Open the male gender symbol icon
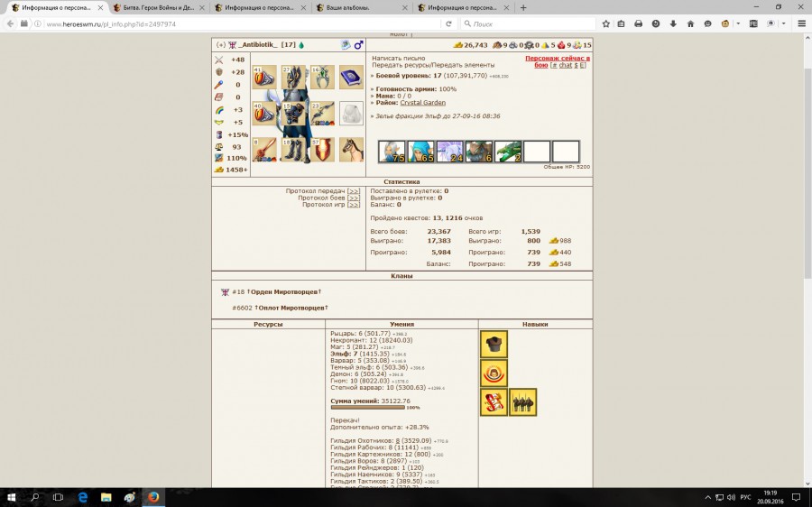The height and width of the screenshot is (507, 812). pos(358,44)
